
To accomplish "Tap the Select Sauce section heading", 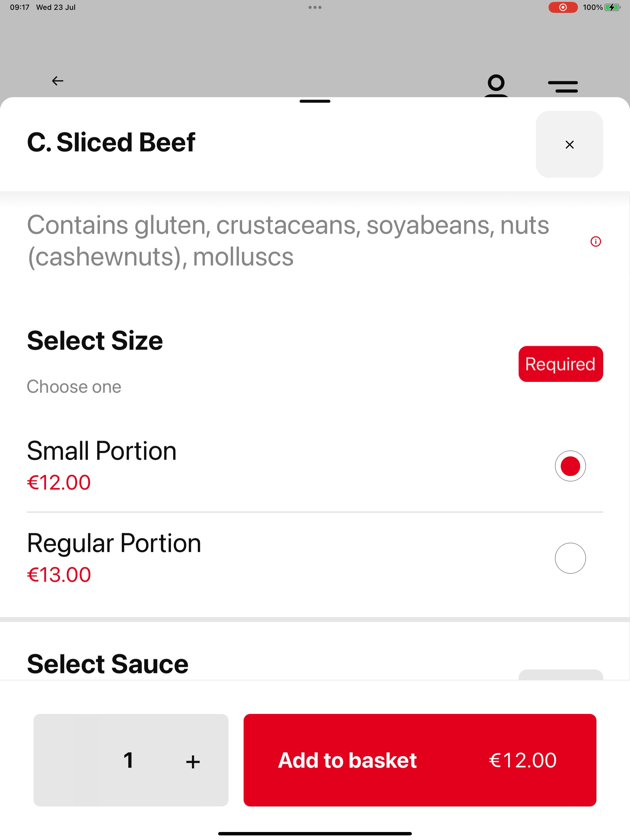I will (x=108, y=664).
